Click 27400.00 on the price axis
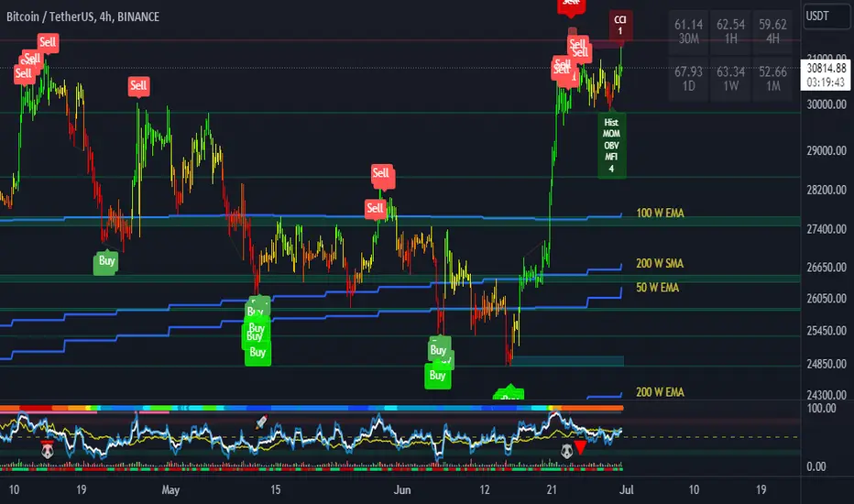Image resolution: width=854 pixels, height=504 pixels. tap(827, 229)
